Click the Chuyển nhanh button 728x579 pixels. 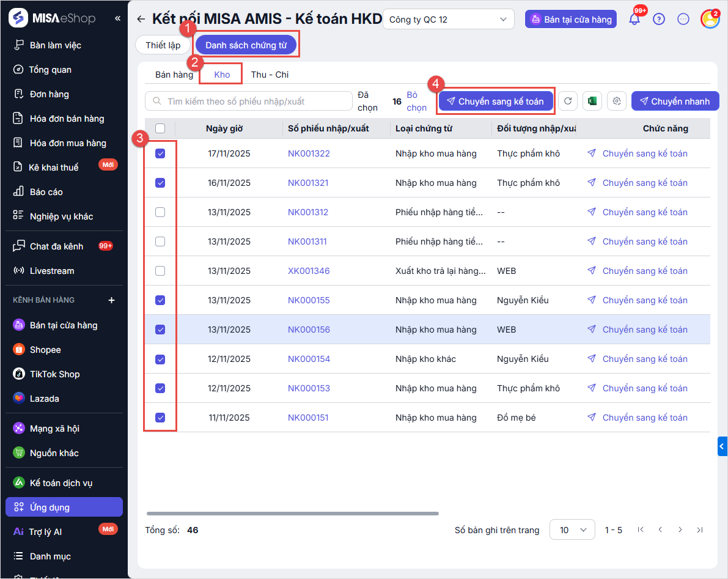(675, 101)
